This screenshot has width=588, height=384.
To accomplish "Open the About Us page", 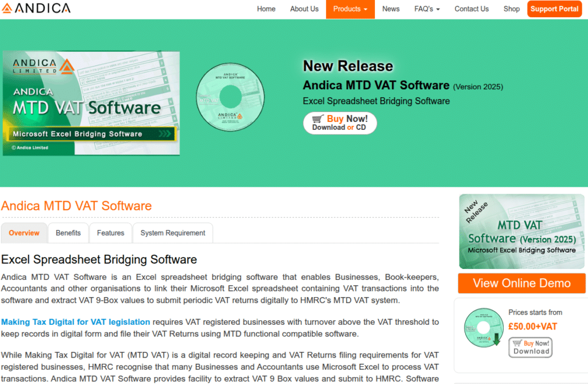I will click(304, 9).
